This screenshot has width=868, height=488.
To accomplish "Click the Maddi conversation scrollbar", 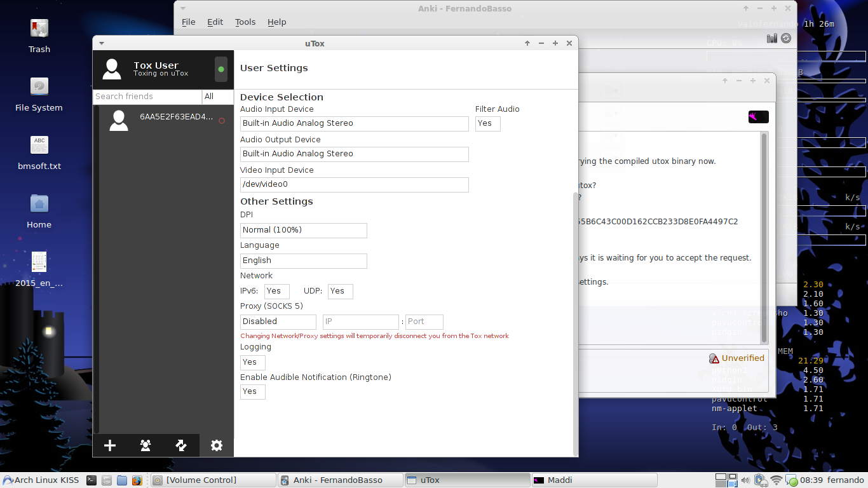I will point(764,238).
